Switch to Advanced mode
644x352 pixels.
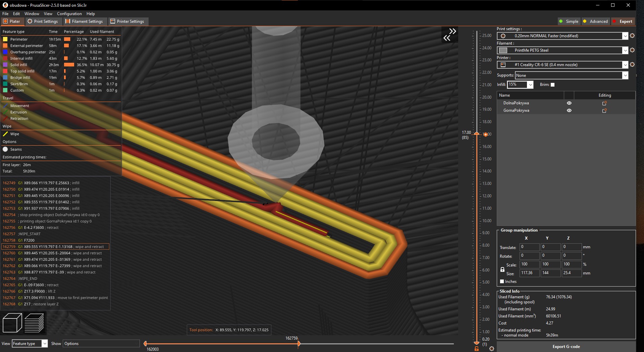tap(595, 21)
